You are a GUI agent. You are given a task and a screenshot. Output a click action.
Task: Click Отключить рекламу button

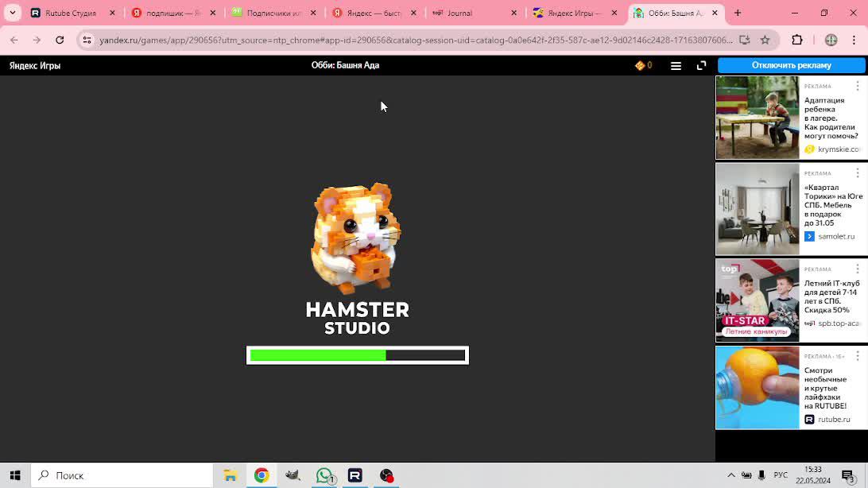pyautogui.click(x=792, y=65)
